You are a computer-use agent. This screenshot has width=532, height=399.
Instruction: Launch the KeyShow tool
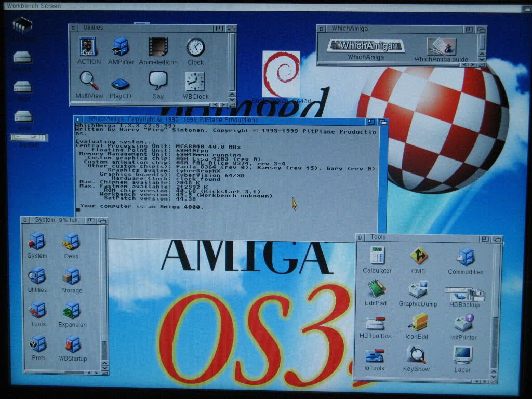point(416,355)
